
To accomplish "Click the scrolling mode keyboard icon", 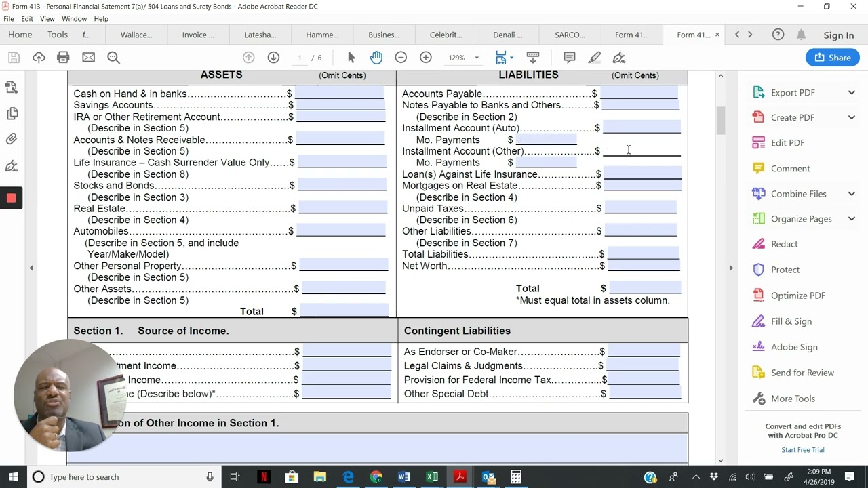I will click(533, 58).
